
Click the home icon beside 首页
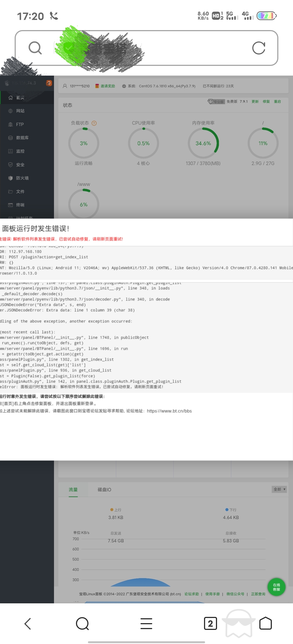click(11, 98)
